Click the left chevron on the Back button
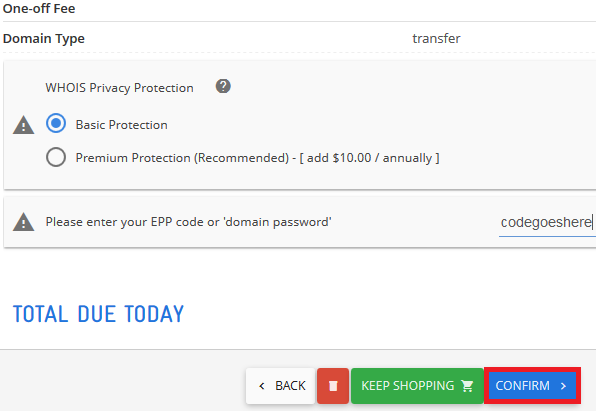Image resolution: width=596 pixels, height=411 pixels. [x=262, y=386]
